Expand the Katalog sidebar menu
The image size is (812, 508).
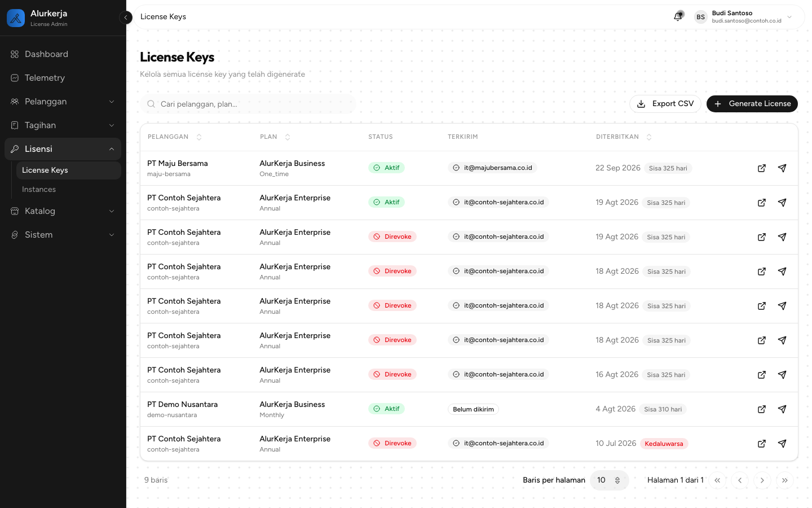pyautogui.click(x=63, y=211)
